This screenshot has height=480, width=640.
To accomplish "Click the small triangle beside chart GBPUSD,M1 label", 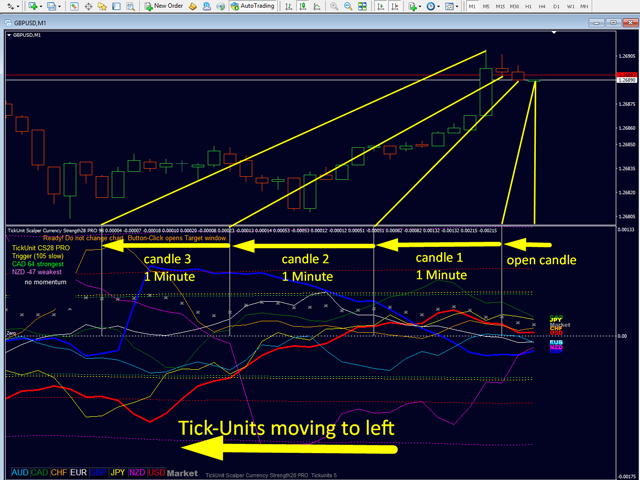I will tap(9, 35).
